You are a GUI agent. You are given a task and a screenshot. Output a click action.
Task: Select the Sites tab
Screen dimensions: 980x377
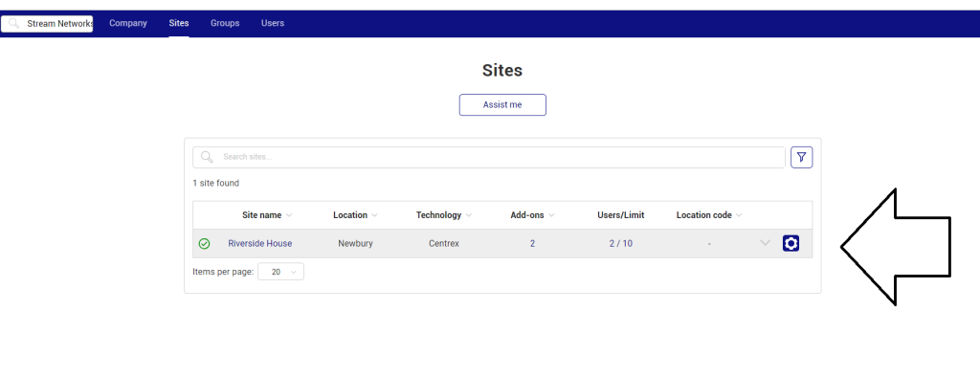[x=179, y=23]
